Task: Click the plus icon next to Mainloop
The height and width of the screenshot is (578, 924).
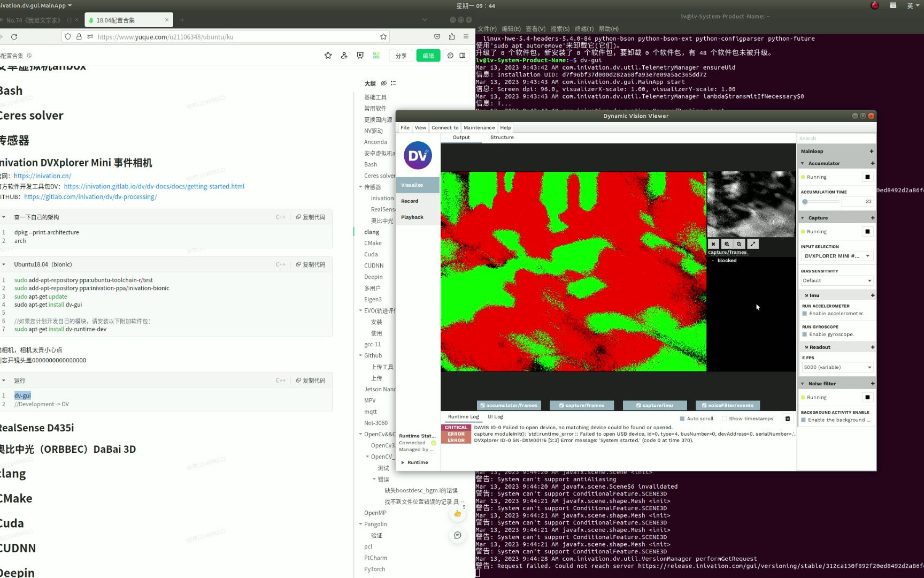Action: click(872, 151)
